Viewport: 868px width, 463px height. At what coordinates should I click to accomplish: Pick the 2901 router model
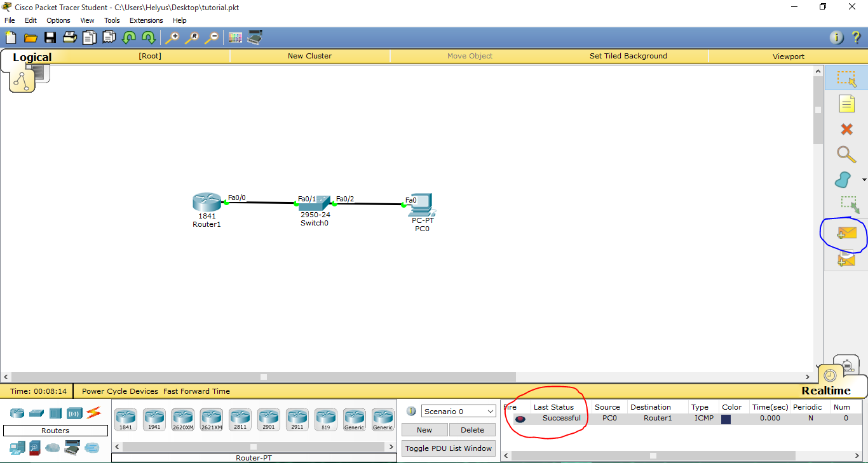(269, 420)
